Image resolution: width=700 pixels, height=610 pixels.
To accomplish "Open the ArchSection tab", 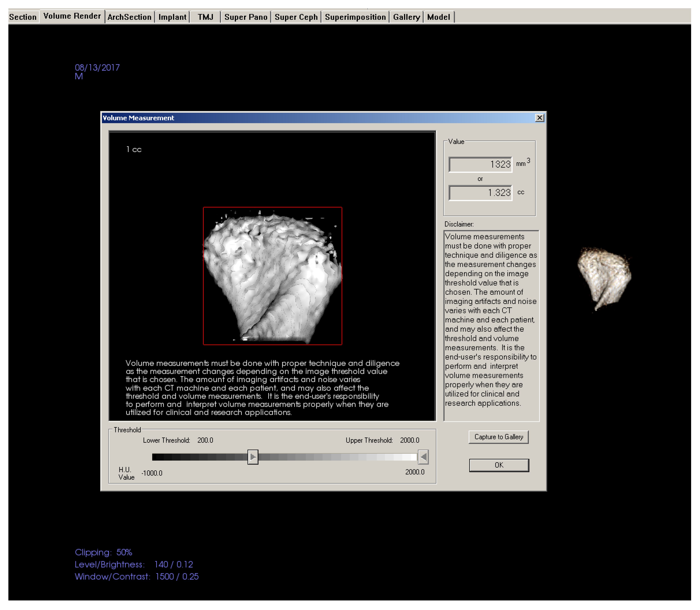I will tap(129, 17).
